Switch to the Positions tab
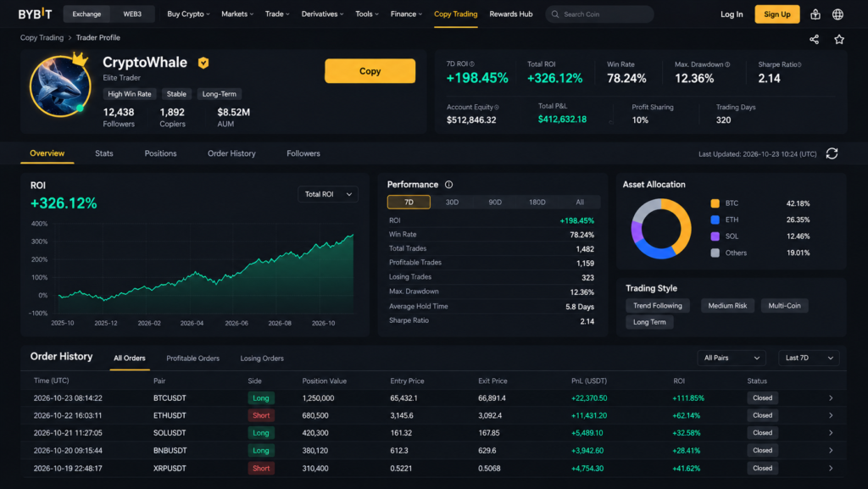The width and height of the screenshot is (868, 489). click(160, 153)
